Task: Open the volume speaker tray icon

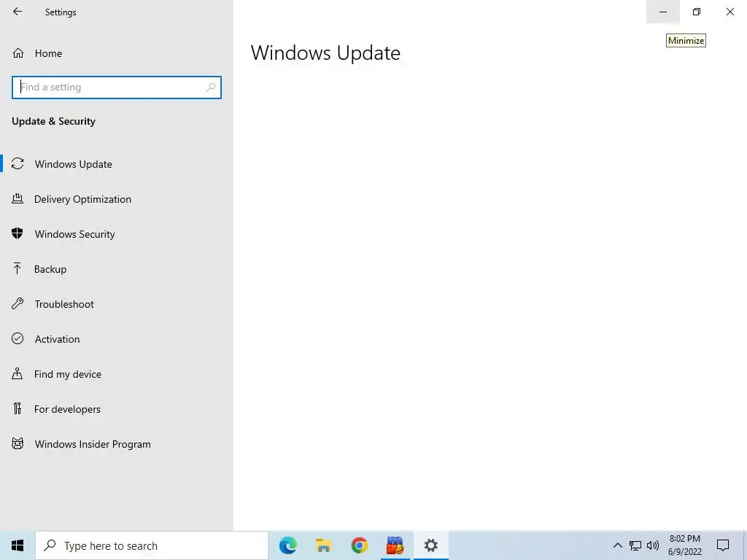Action: coord(653,545)
